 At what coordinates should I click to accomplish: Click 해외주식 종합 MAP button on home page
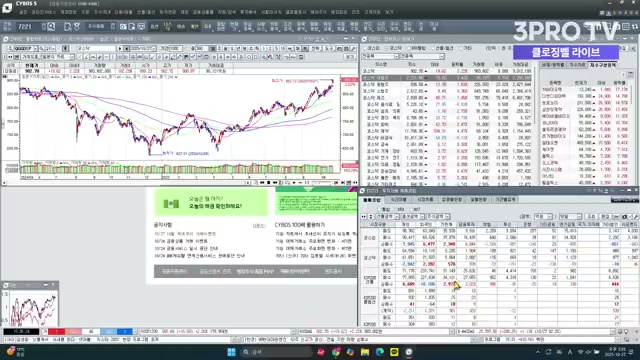coord(255,271)
